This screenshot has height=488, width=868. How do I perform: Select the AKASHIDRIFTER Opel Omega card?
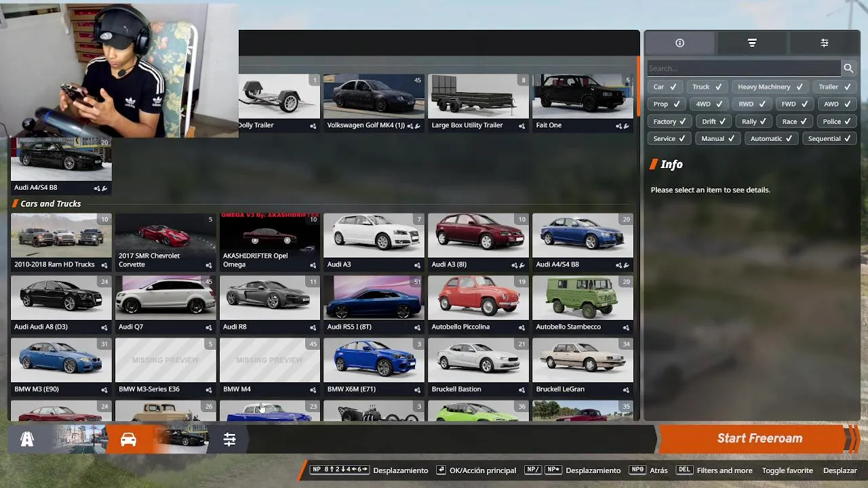tap(269, 242)
